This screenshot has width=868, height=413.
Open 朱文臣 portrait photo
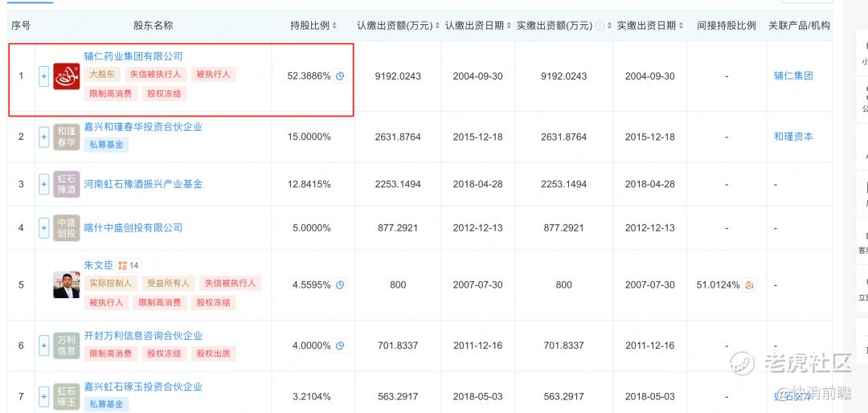coord(67,285)
